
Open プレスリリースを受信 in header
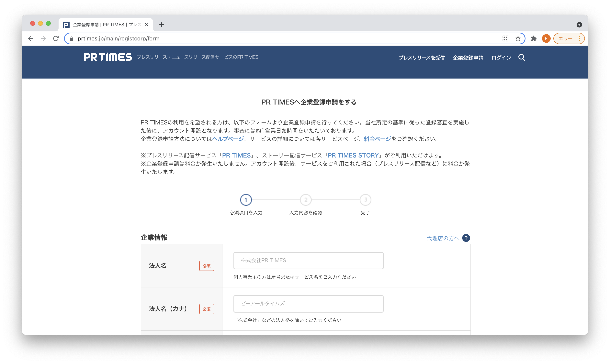click(x=422, y=58)
